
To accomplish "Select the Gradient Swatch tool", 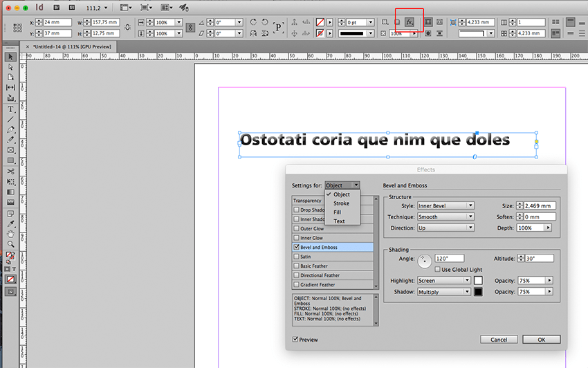I will pyautogui.click(x=10, y=192).
